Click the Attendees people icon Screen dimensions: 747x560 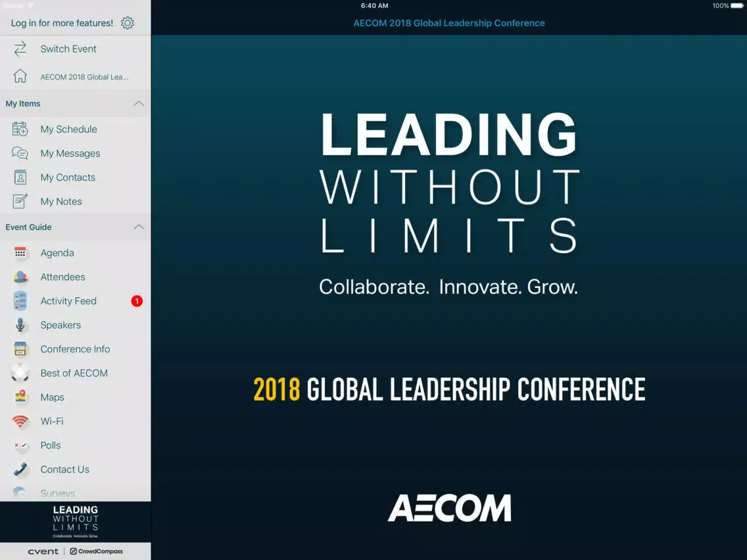click(20, 277)
